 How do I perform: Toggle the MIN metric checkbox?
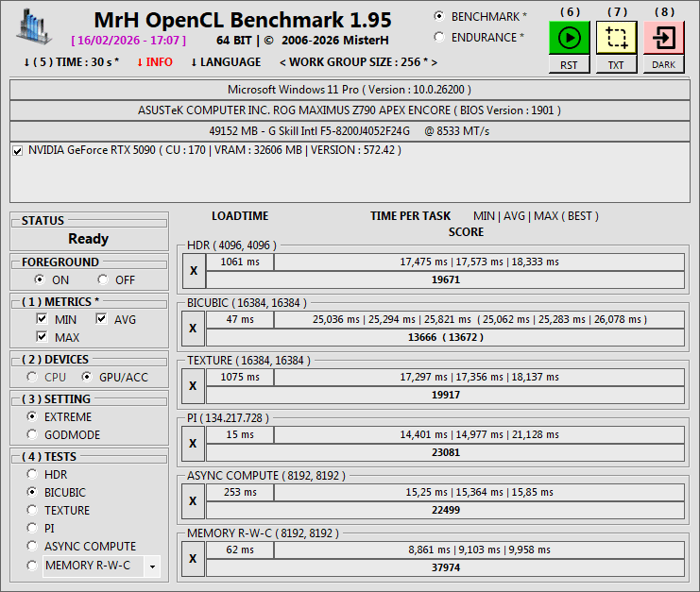pos(42,319)
